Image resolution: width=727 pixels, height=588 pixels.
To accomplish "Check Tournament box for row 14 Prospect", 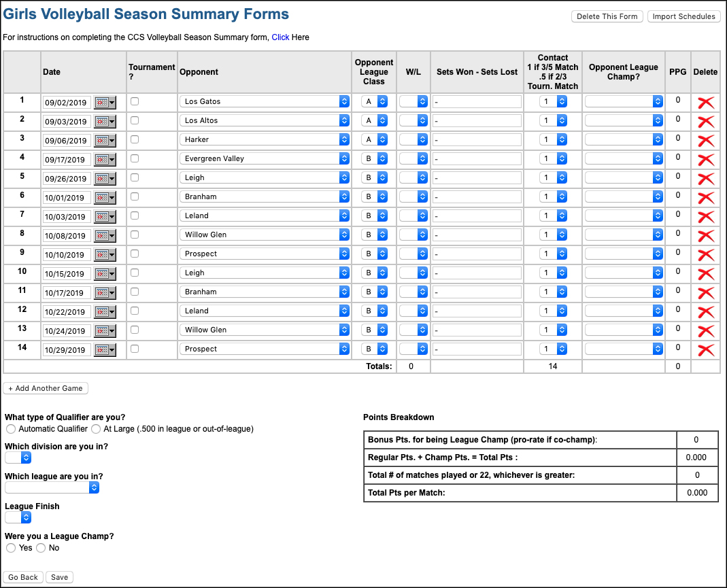I will tap(135, 349).
